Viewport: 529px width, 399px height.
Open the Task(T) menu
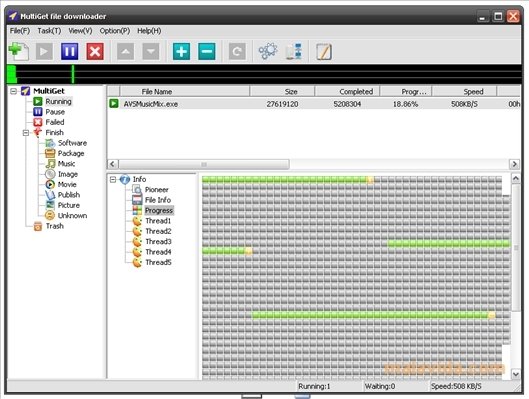pyautogui.click(x=49, y=31)
